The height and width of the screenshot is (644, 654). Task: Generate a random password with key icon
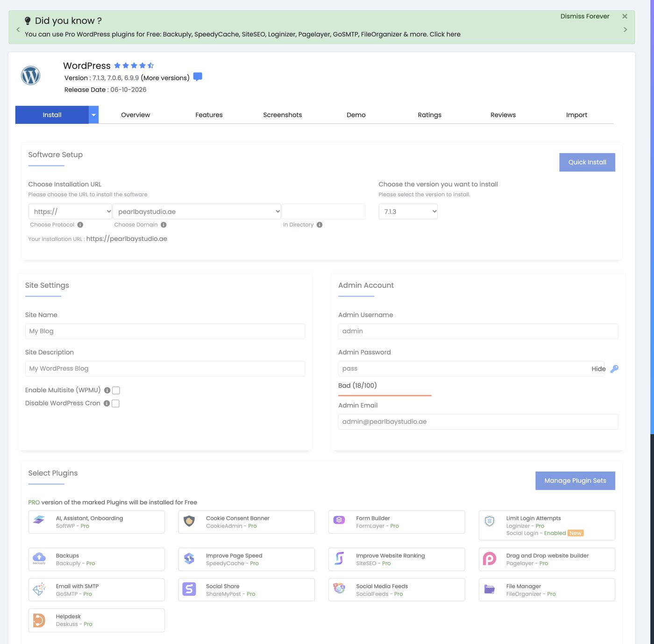pyautogui.click(x=614, y=369)
